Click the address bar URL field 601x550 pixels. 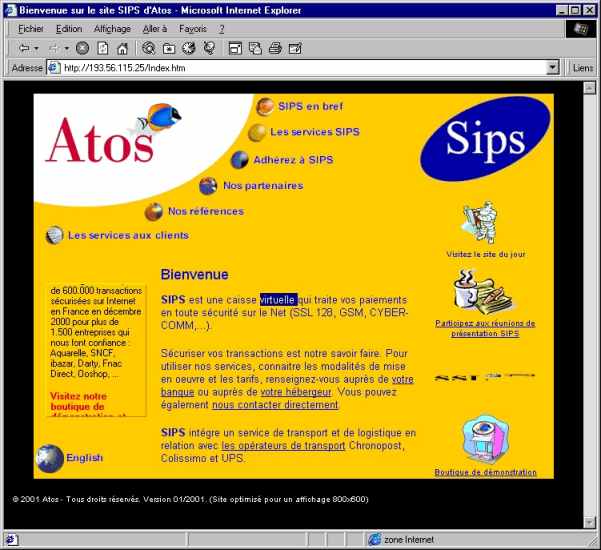(303, 68)
